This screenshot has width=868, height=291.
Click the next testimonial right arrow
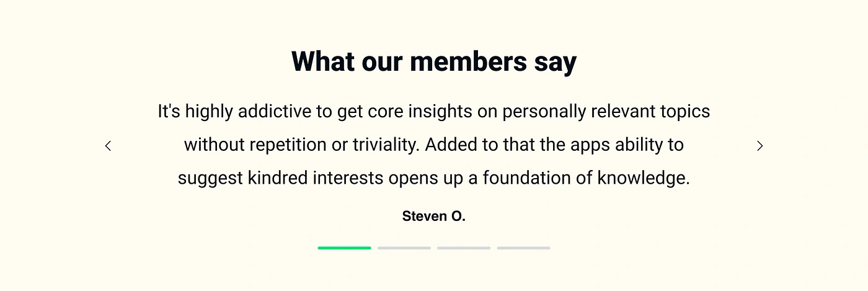[x=759, y=146]
